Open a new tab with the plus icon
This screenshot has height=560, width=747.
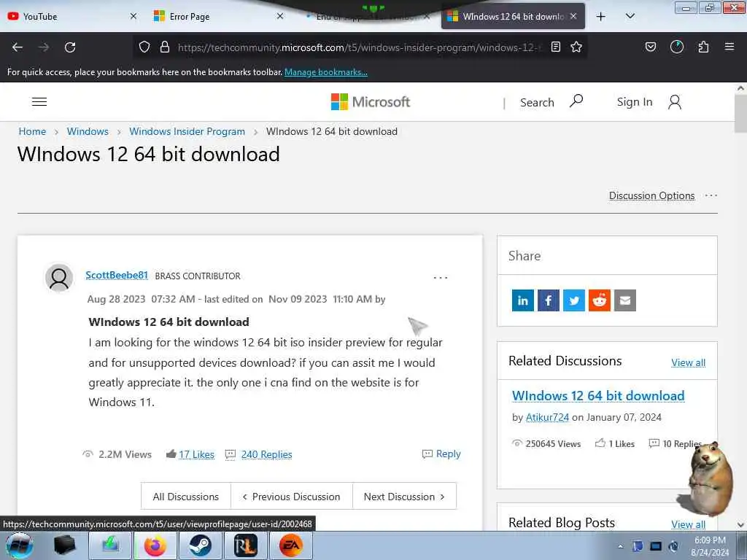[x=601, y=17]
